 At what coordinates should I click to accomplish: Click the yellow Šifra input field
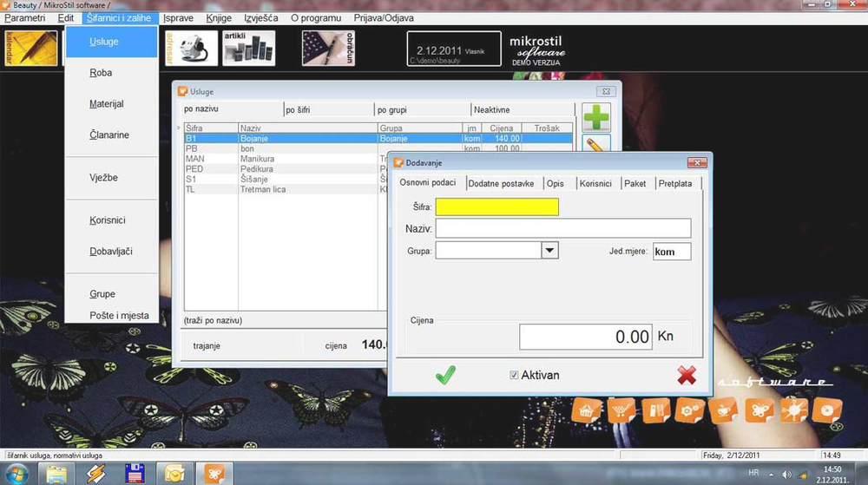pyautogui.click(x=497, y=206)
